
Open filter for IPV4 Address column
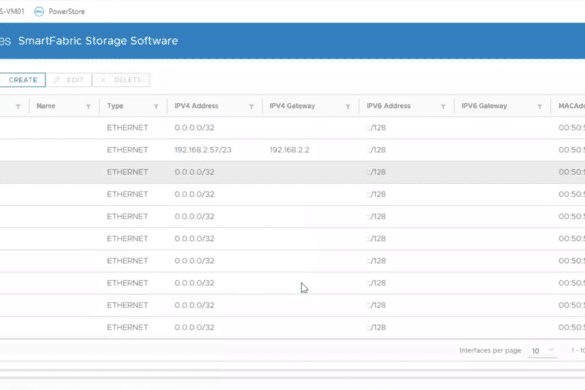pyautogui.click(x=251, y=106)
